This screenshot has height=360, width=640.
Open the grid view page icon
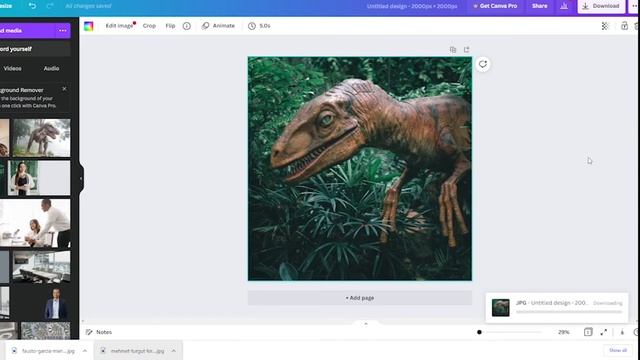coord(588,332)
